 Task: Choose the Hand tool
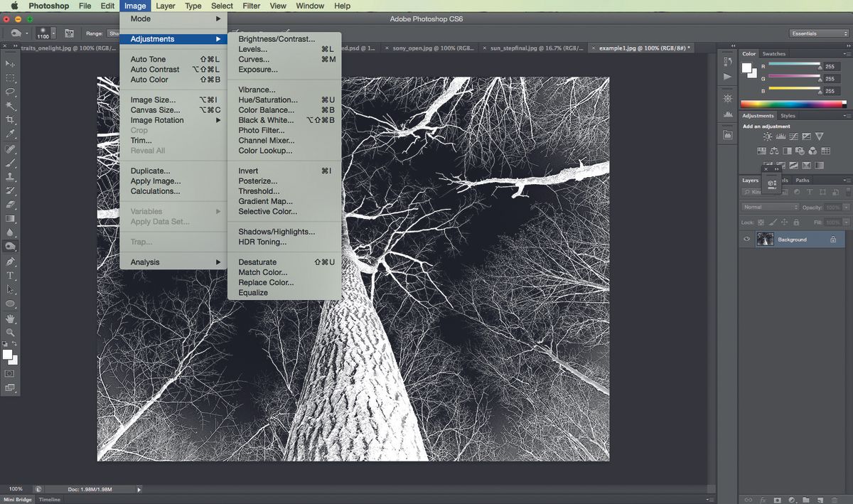[10, 318]
